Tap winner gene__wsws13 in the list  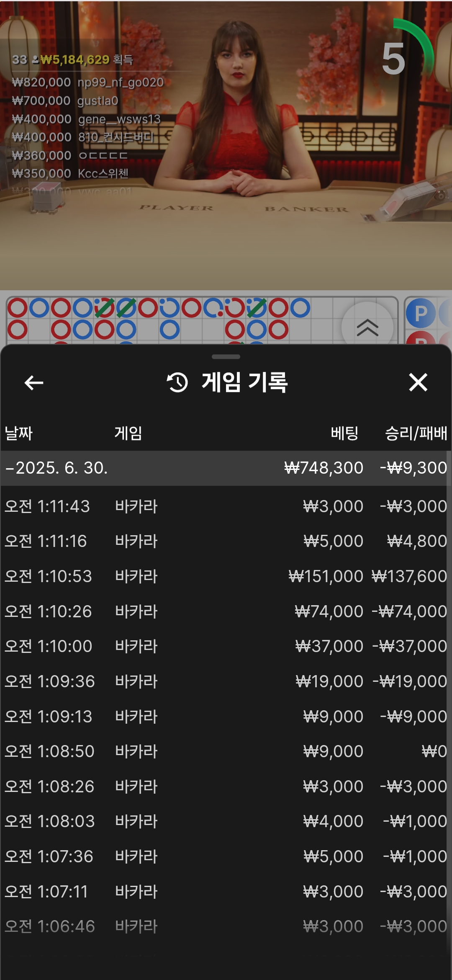tap(119, 119)
